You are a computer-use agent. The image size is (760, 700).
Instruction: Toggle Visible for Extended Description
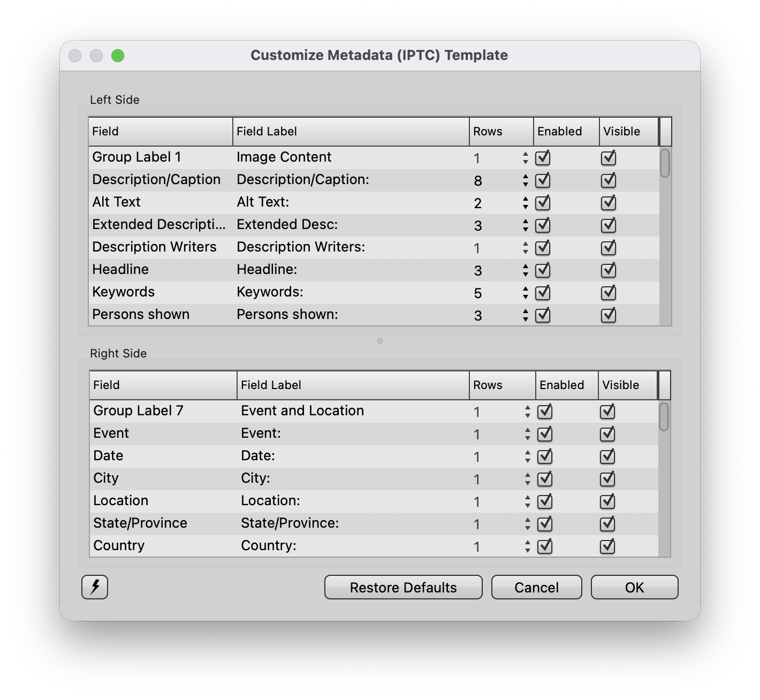[609, 225]
